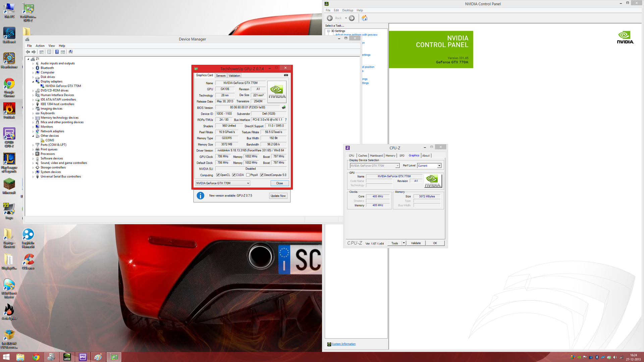Click the OK button in CPU-Z
This screenshot has width=644, height=362.
435,243
